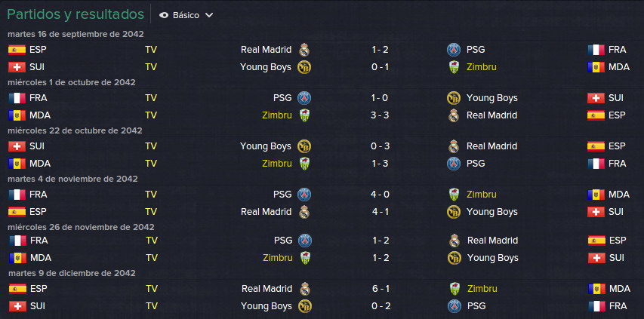
Task: Click the eye icon beside Básico
Action: (x=164, y=15)
